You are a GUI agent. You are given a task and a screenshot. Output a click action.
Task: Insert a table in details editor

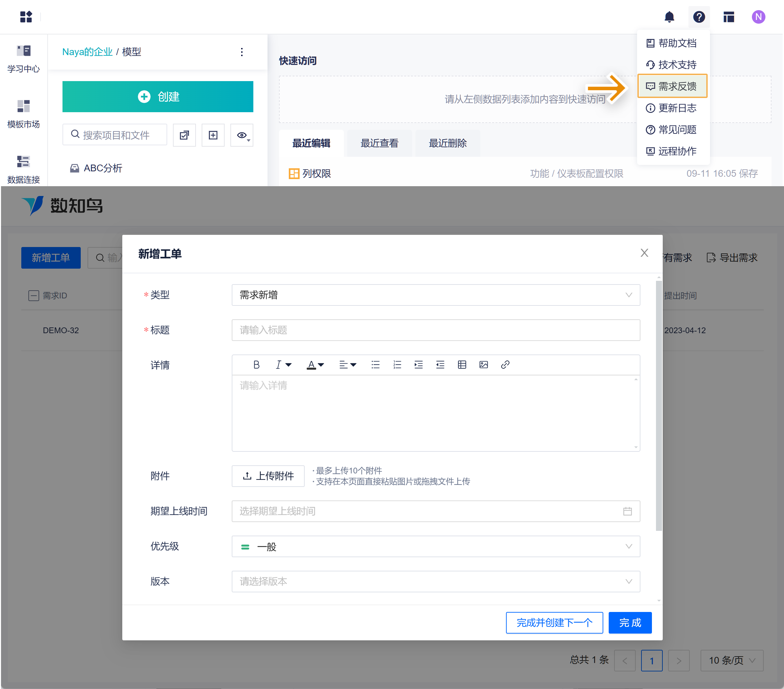coord(462,365)
